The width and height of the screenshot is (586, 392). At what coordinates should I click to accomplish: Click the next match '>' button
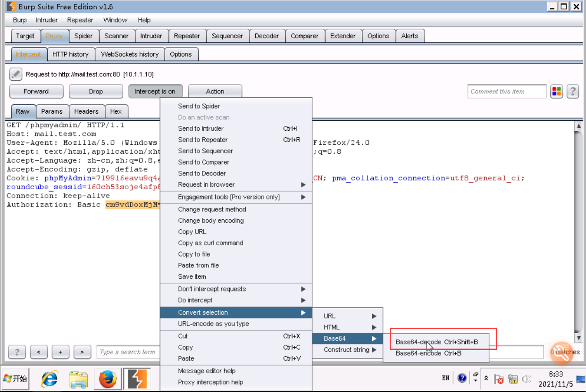coord(82,352)
